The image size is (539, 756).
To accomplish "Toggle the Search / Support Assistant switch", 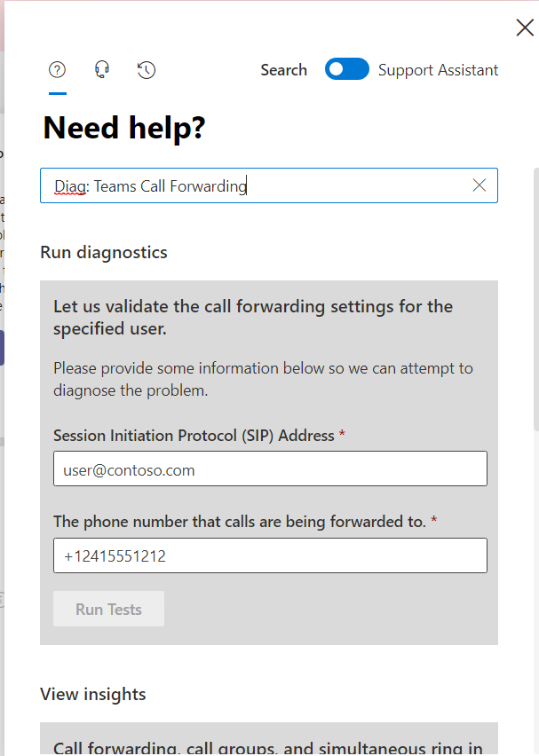I will click(346, 70).
